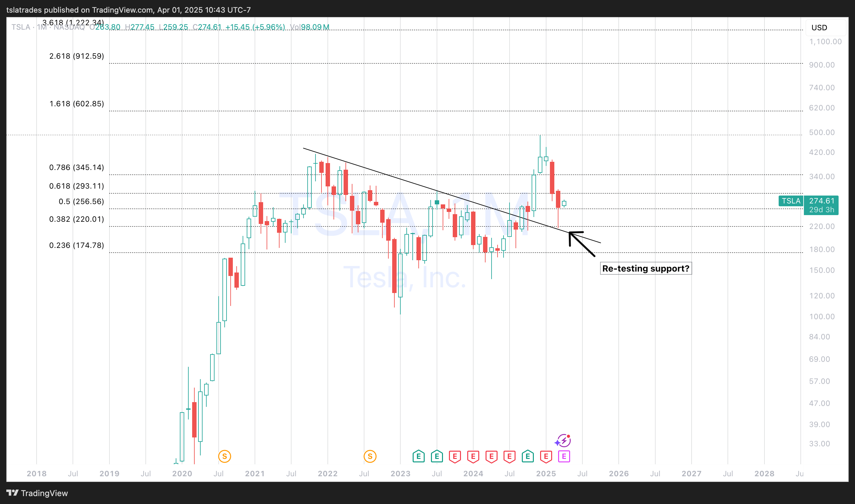855x504 pixels.
Task: Click the TSLA · 1M · NASDAQ legend title
Action: (48, 27)
